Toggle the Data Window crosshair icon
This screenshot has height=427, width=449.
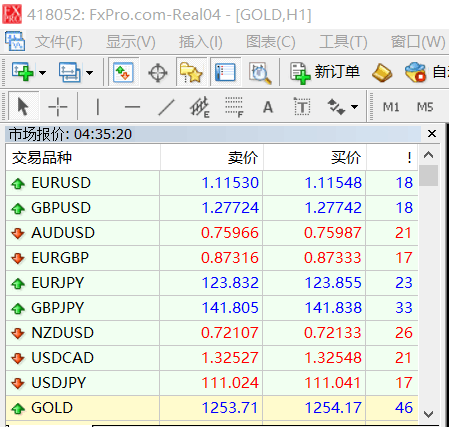[158, 72]
